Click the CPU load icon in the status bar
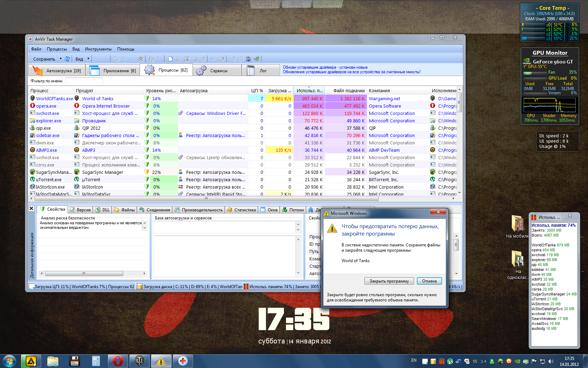The width and height of the screenshot is (588, 368). click(x=31, y=287)
